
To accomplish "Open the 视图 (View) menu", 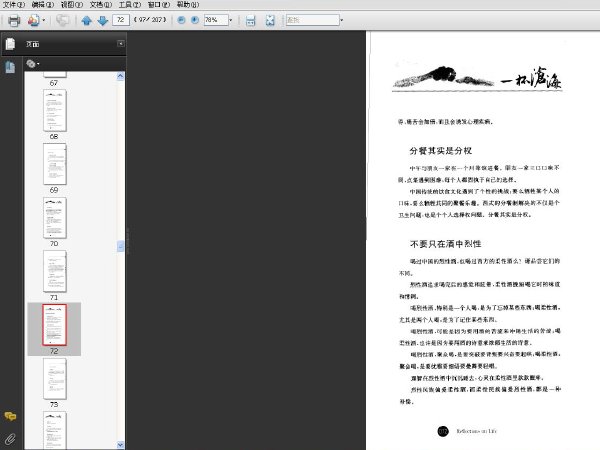I will point(72,5).
